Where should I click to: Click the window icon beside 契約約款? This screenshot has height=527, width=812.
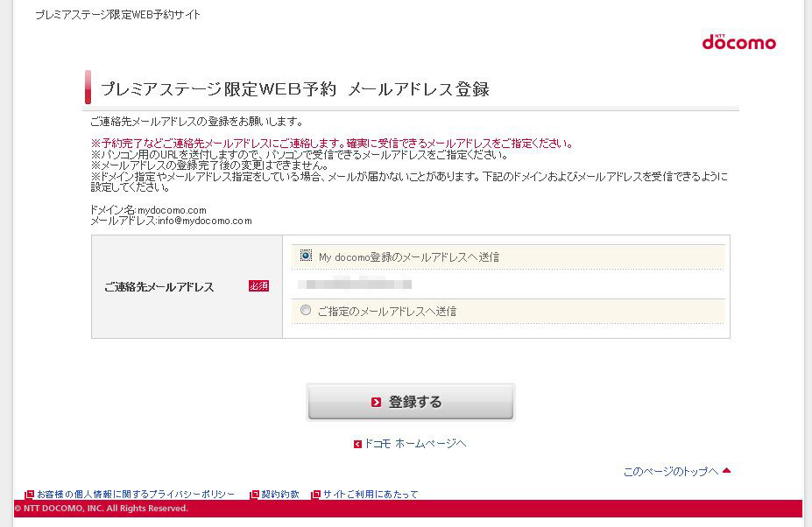254,495
